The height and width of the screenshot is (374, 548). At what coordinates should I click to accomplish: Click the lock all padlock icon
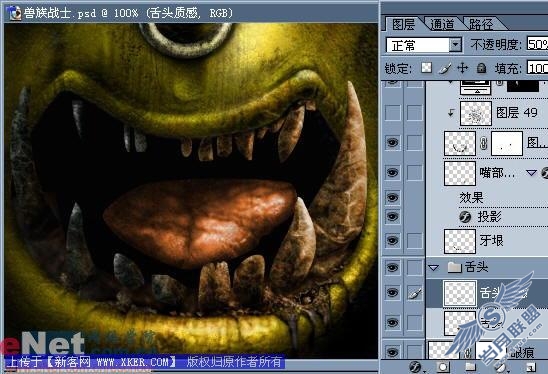coord(482,68)
